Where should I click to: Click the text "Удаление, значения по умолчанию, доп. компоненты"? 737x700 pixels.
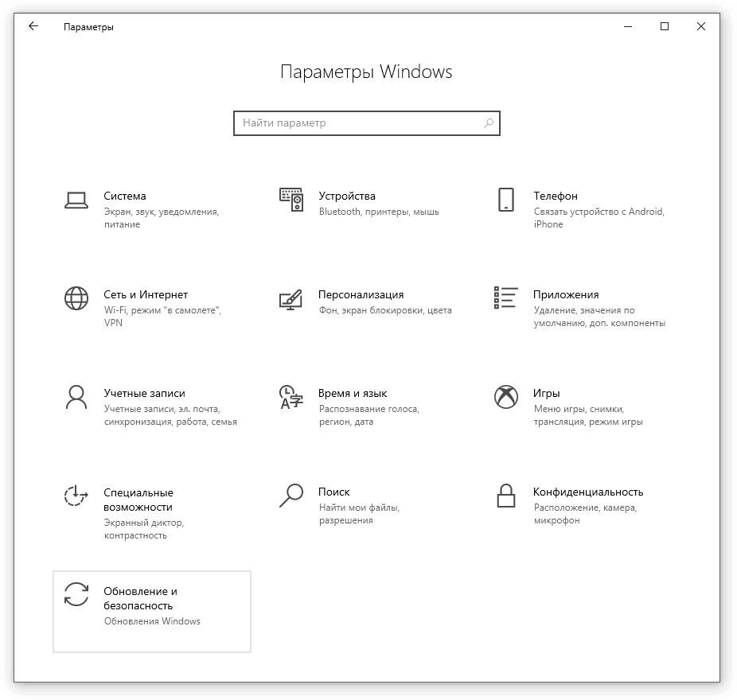pyautogui.click(x=600, y=317)
